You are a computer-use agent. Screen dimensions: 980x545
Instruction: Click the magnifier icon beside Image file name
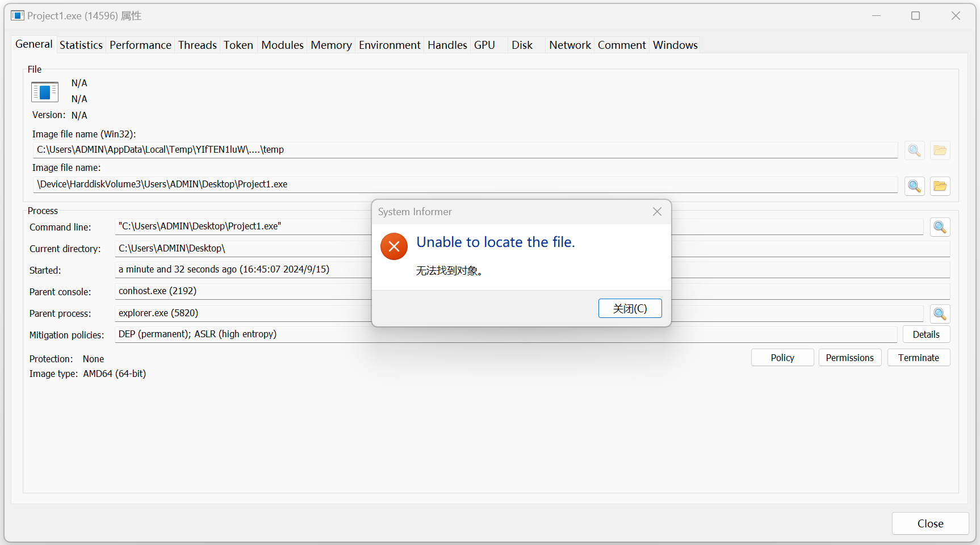(x=914, y=186)
